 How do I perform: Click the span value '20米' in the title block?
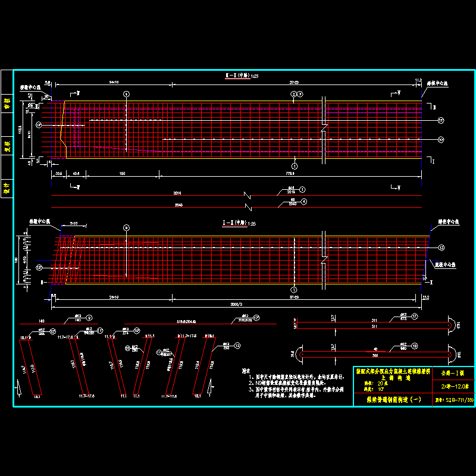tap(383, 383)
